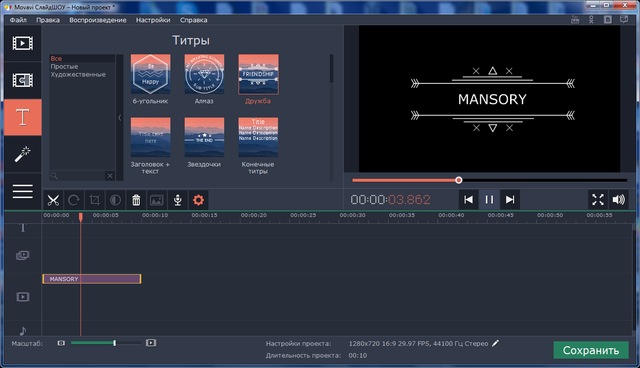Image resolution: width=640 pixels, height=368 pixels.
Task: Choose the Заголовок + текст title thumbnail
Action: click(151, 137)
